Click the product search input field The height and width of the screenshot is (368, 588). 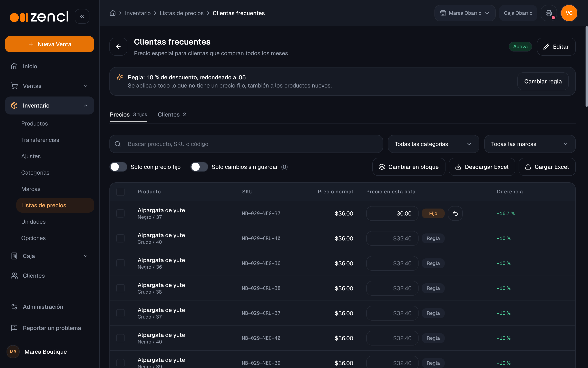coord(246,144)
